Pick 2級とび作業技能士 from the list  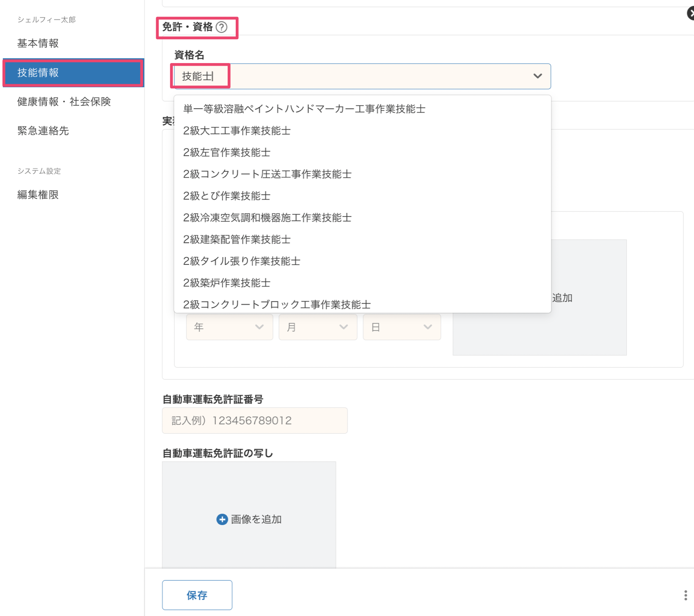[x=226, y=196]
